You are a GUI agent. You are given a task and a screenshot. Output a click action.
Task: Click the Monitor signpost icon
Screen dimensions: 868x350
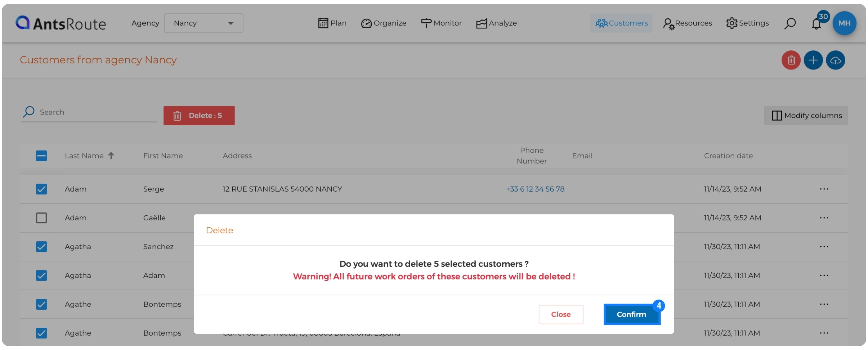pos(426,23)
